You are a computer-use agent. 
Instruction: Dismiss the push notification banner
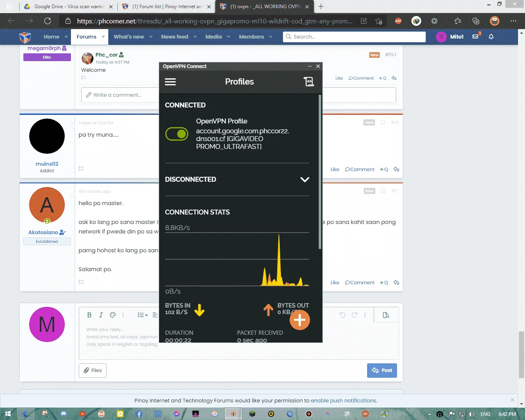point(512,400)
